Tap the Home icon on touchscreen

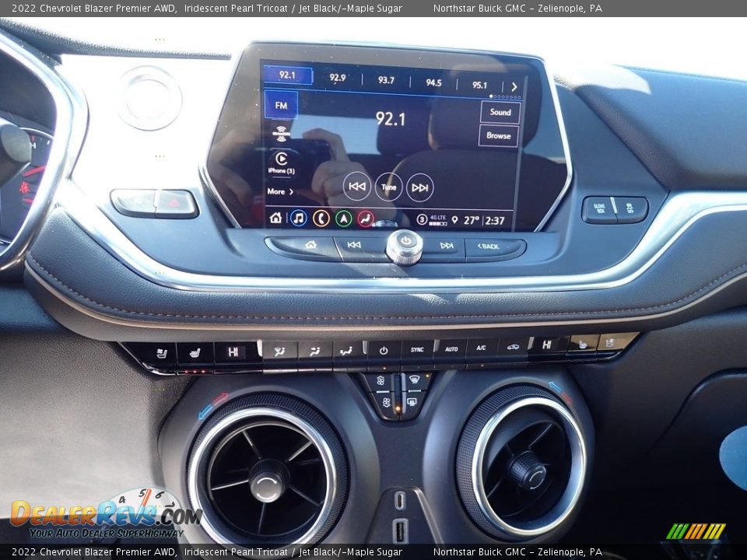[275, 218]
